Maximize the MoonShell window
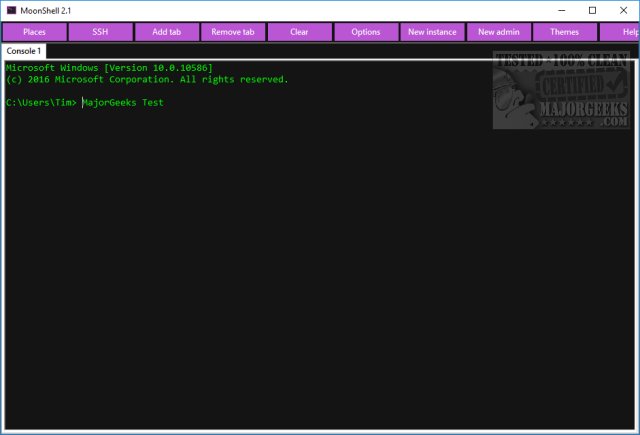 593,11
